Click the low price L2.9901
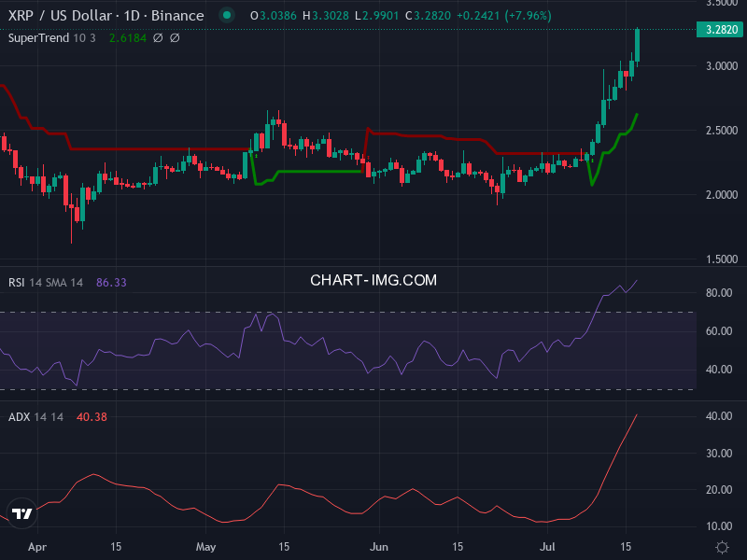The image size is (747, 560). pos(376,16)
